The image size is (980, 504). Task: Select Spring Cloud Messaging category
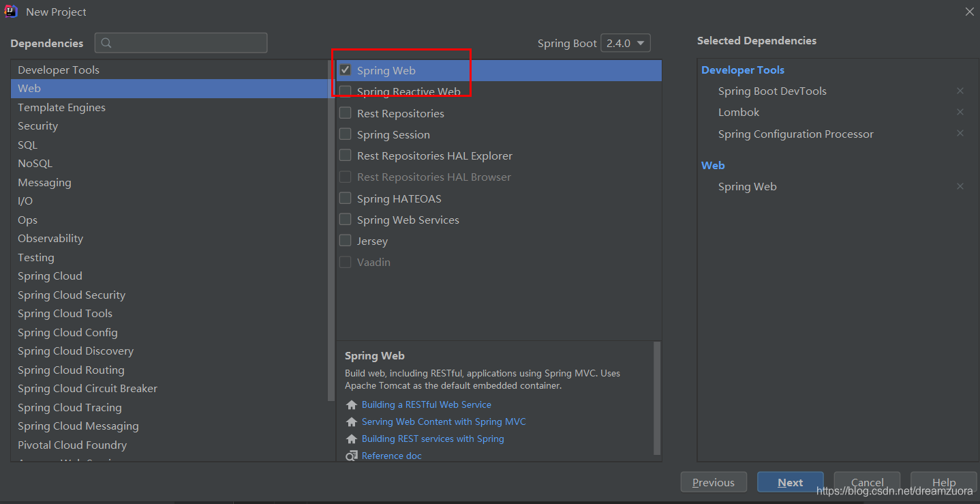(x=170, y=426)
